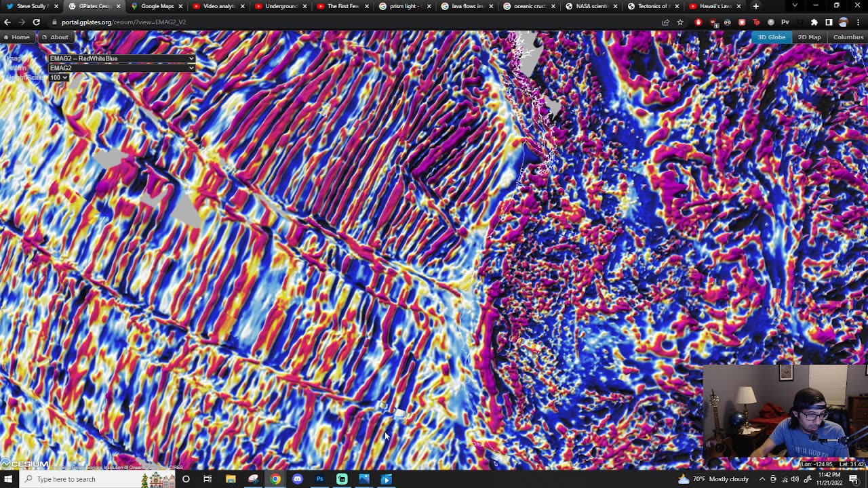868x488 pixels.
Task: Click the site lock icon in address bar
Action: (x=54, y=22)
